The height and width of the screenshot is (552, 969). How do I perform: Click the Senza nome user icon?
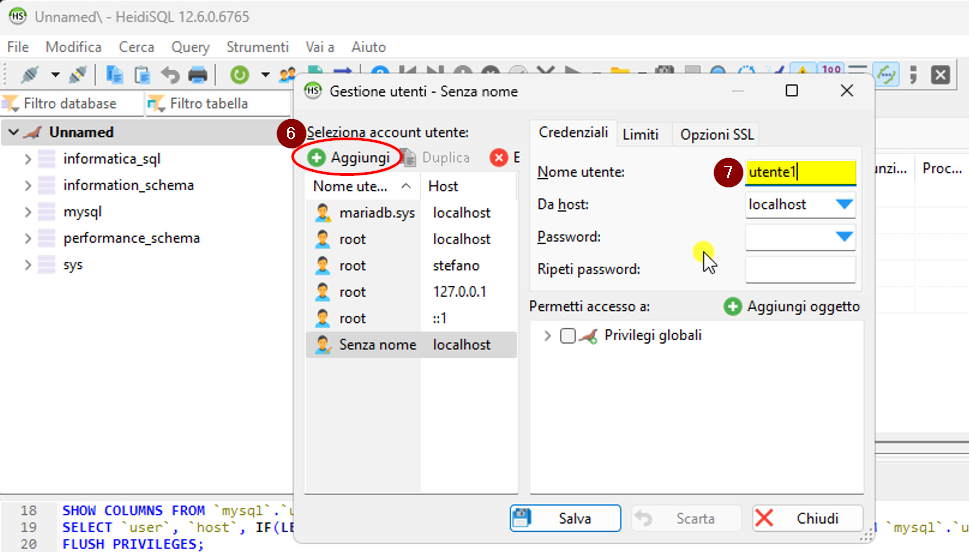pyautogui.click(x=323, y=345)
